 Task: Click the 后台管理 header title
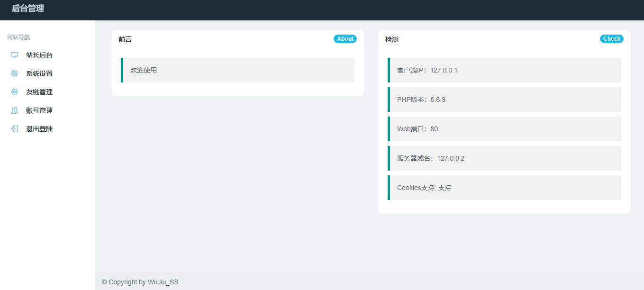coord(28,8)
